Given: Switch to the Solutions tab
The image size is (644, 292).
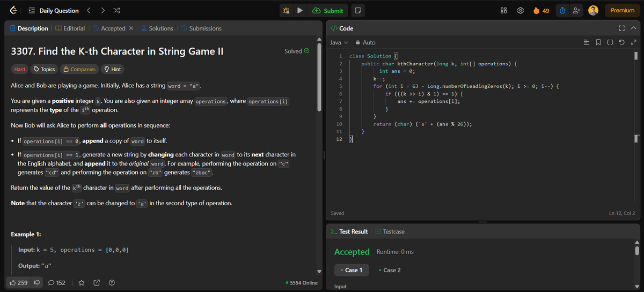Looking at the screenshot, I should pos(157,28).
